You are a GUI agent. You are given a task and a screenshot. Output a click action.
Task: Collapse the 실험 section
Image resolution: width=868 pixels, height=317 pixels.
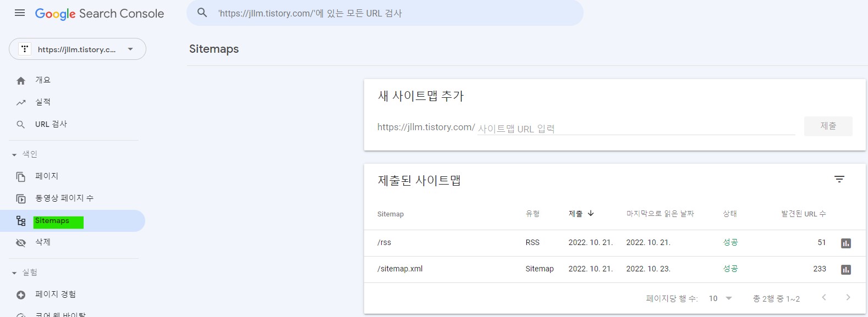click(x=25, y=272)
